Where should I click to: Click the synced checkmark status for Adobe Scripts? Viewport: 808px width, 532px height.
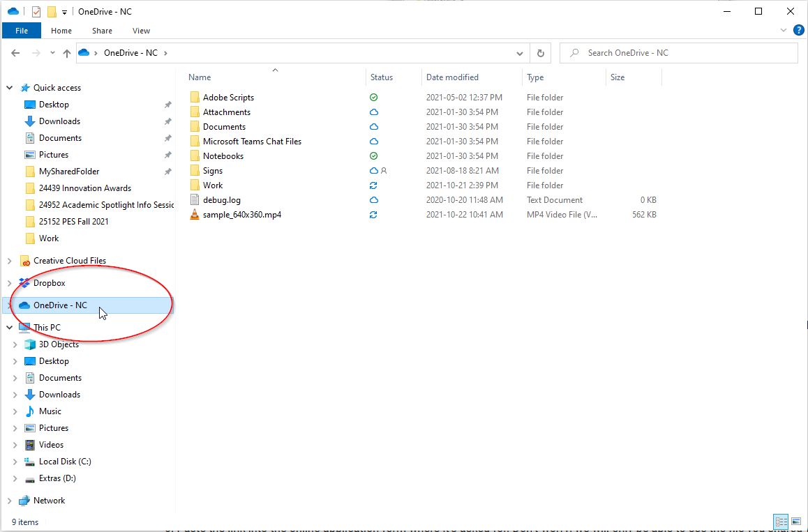(x=373, y=98)
